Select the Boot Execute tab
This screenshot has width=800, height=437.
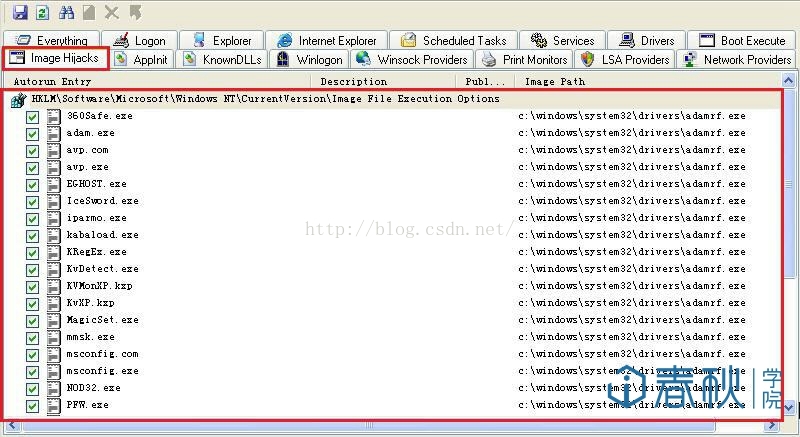(x=742, y=40)
